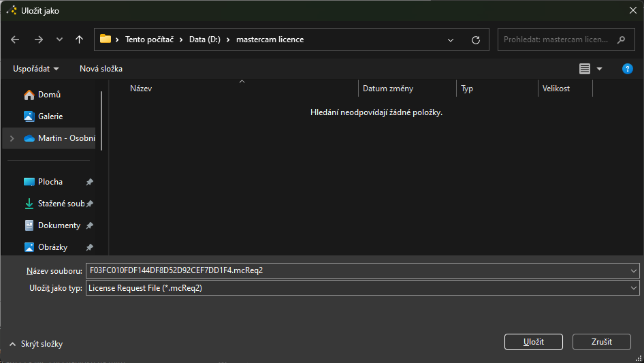Go up one folder level
This screenshot has width=644, height=363.
coord(80,40)
